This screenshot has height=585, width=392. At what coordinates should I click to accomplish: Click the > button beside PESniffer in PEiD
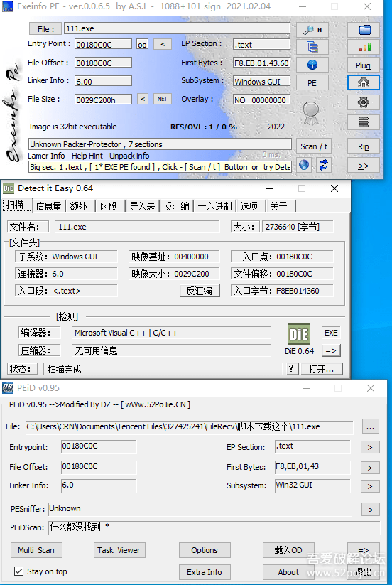(x=371, y=509)
